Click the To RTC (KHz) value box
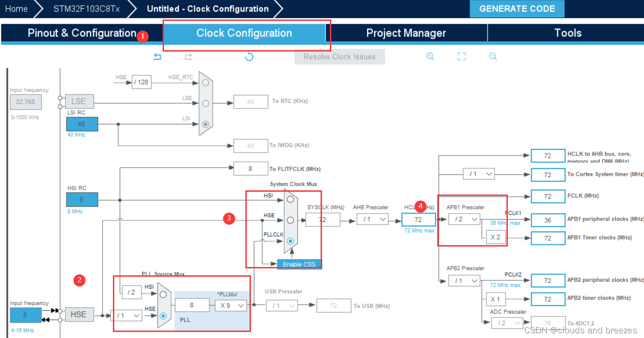The height and width of the screenshot is (338, 644). [x=250, y=102]
